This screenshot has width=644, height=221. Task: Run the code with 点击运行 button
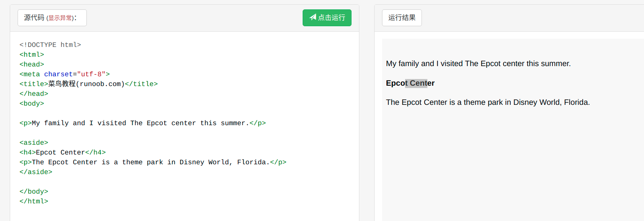click(x=327, y=18)
